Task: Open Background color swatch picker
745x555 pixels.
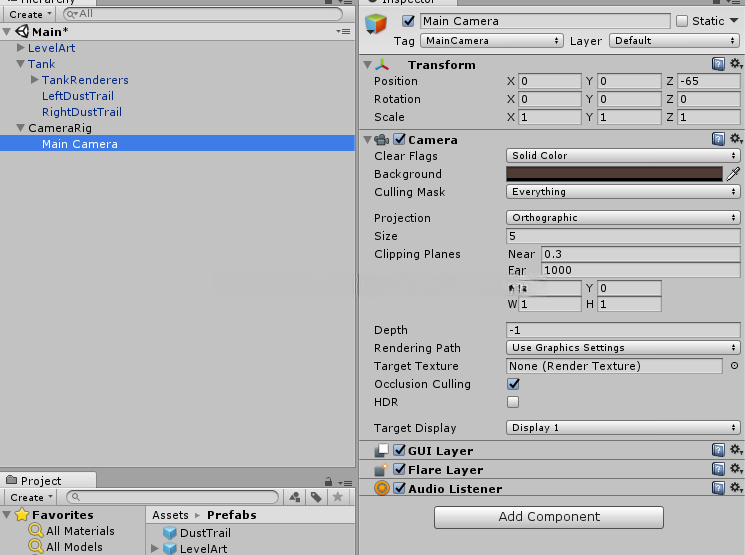Action: click(614, 174)
